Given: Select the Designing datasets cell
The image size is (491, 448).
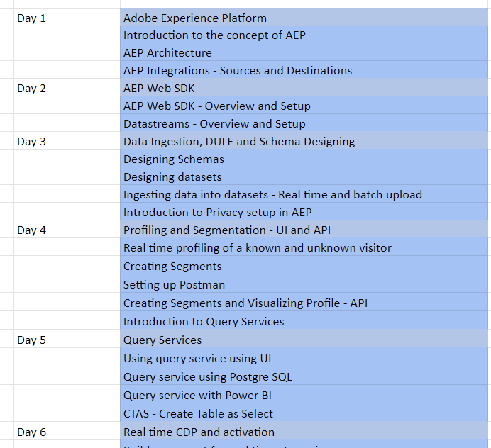Looking at the screenshot, I should pyautogui.click(x=172, y=177).
